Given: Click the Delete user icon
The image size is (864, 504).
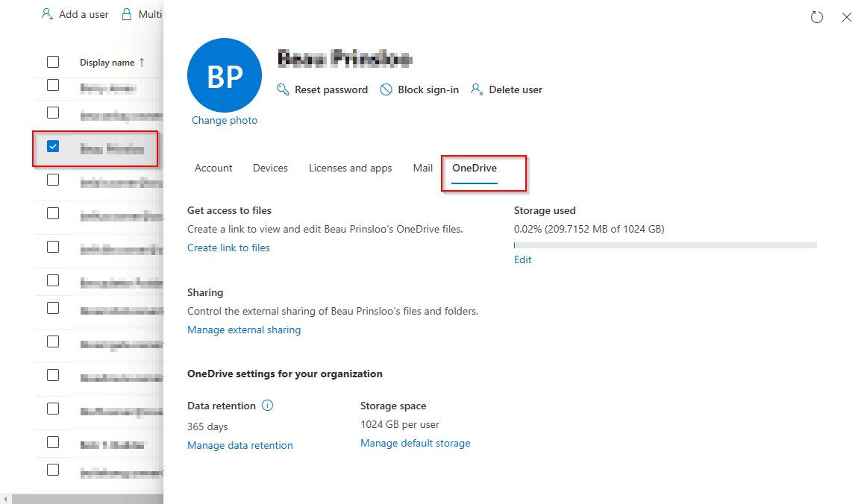Looking at the screenshot, I should click(477, 89).
